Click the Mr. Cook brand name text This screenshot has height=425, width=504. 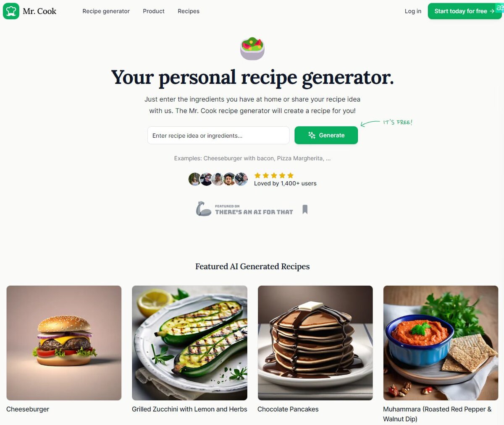coord(39,11)
